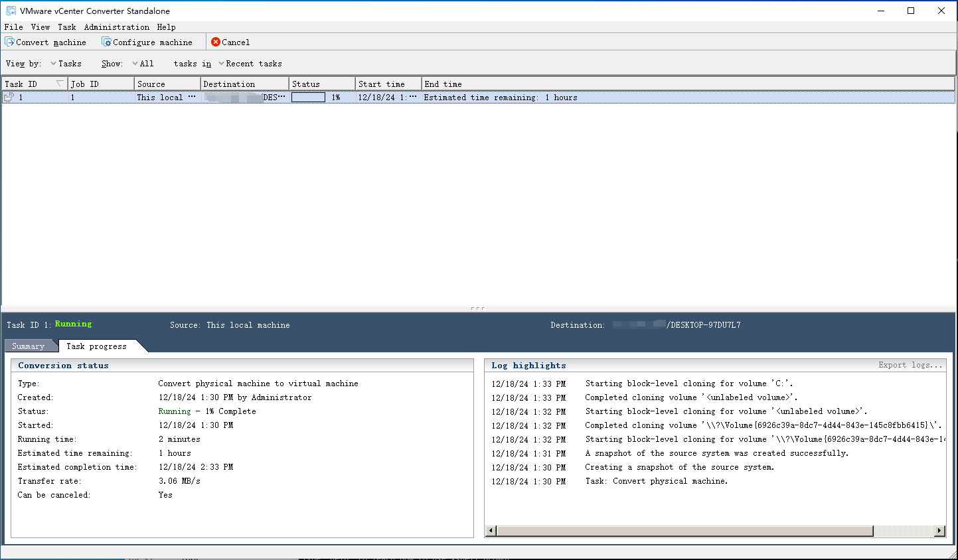Open the Help menu
This screenshot has height=560, width=958.
[167, 27]
